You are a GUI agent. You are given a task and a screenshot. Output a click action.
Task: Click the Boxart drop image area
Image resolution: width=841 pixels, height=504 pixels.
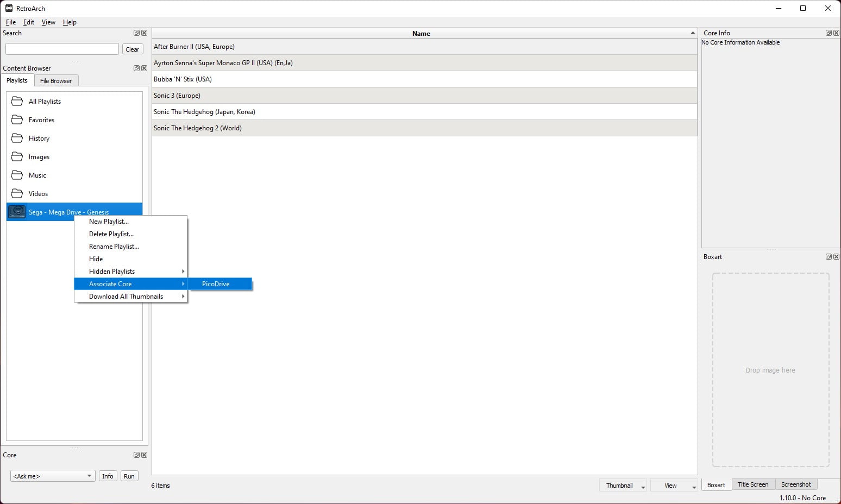pyautogui.click(x=770, y=370)
